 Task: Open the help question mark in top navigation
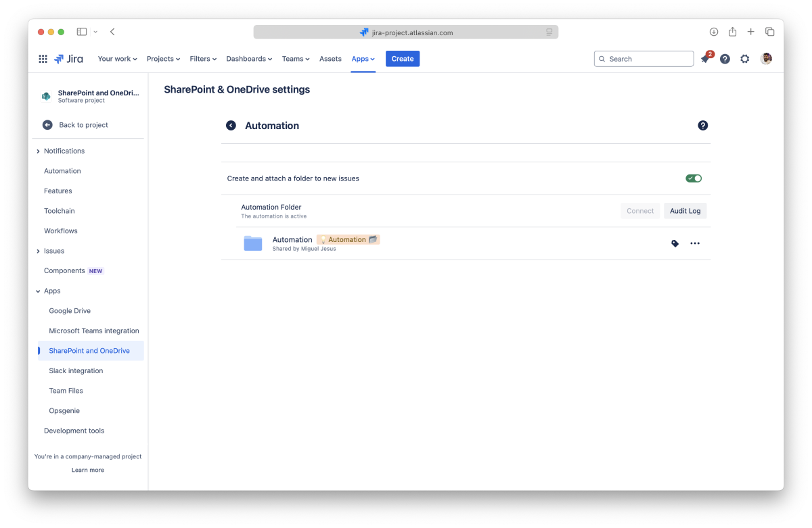point(725,59)
